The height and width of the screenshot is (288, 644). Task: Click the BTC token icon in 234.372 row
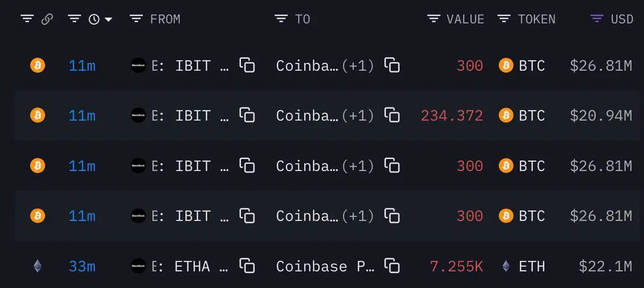coord(506,115)
